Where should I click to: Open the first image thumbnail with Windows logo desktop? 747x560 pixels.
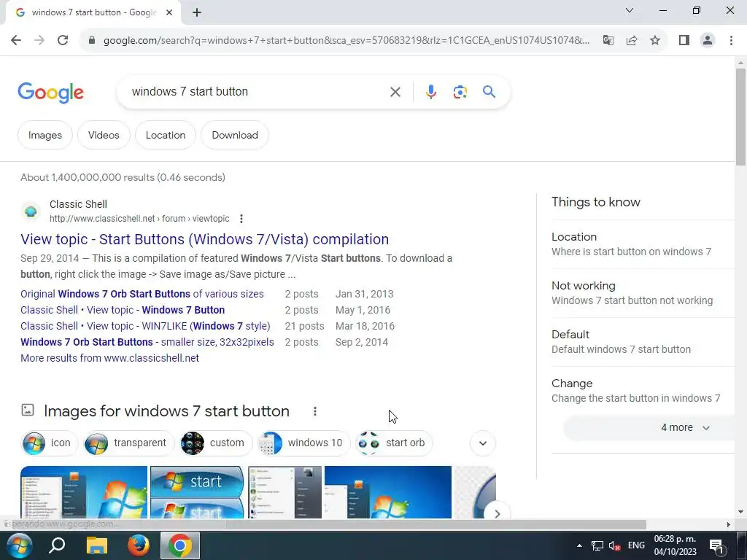tap(84, 492)
